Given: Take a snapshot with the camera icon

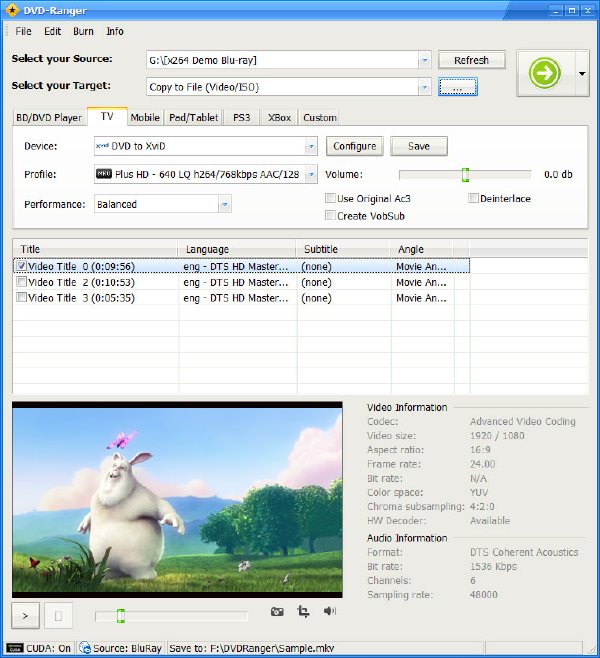Looking at the screenshot, I should coord(277,611).
